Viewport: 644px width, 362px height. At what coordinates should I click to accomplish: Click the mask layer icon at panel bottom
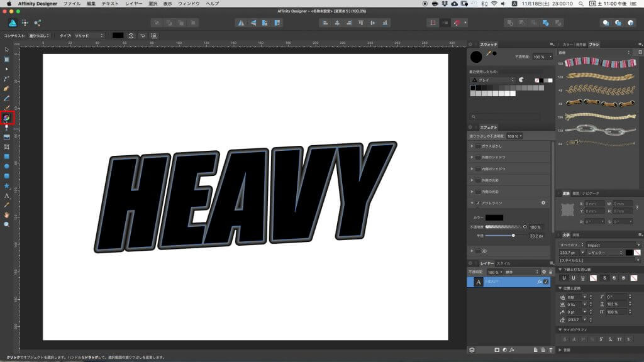pyautogui.click(x=497, y=350)
